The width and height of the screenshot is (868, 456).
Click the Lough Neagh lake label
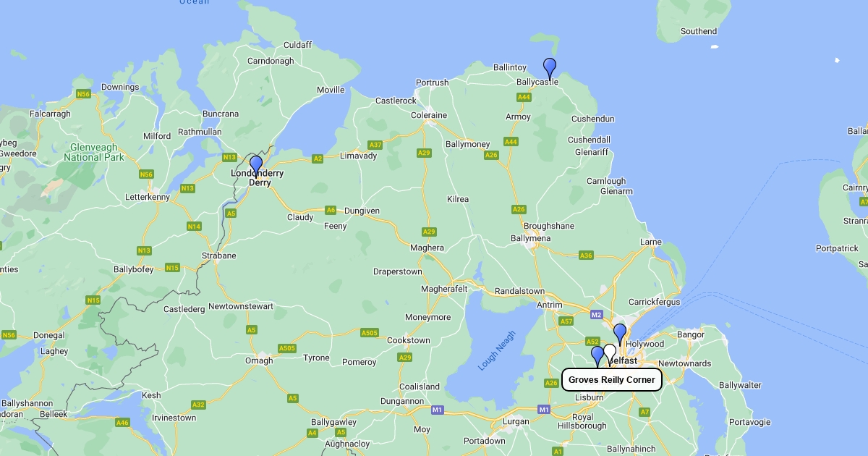498,351
